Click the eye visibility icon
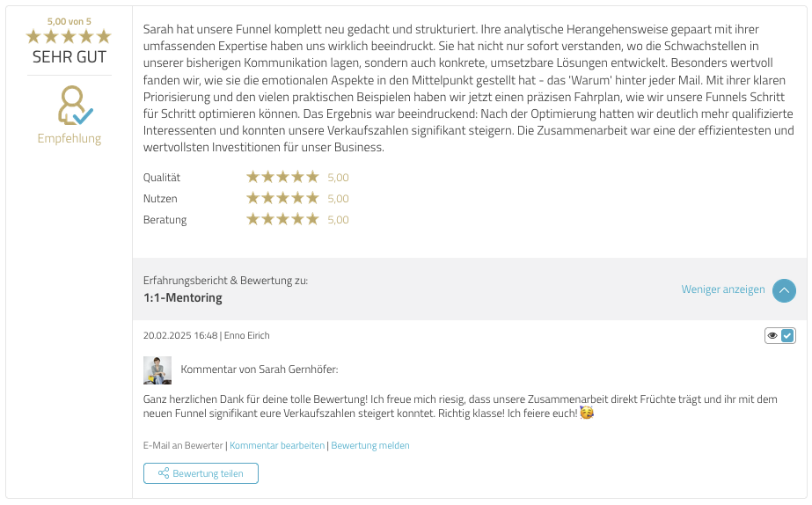The image size is (812, 505). click(772, 335)
